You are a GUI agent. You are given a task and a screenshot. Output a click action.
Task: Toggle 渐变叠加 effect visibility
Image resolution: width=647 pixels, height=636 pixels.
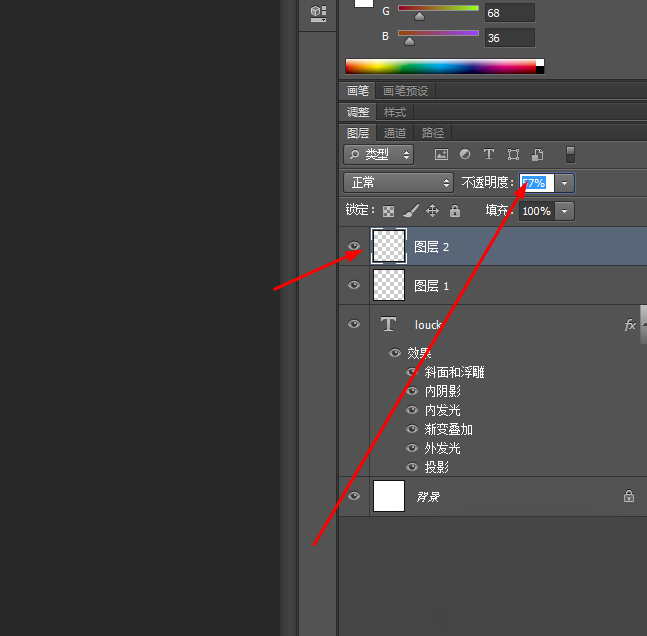coord(412,429)
